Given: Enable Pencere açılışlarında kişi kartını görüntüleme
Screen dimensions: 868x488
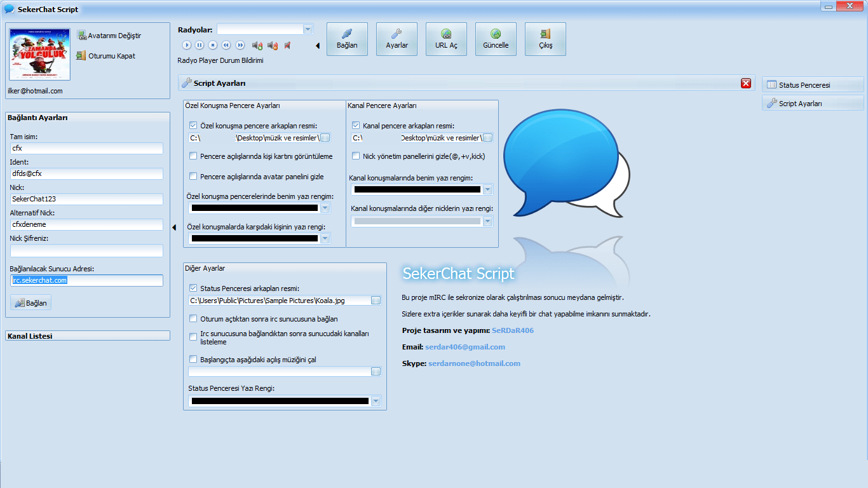Looking at the screenshot, I should (193, 156).
